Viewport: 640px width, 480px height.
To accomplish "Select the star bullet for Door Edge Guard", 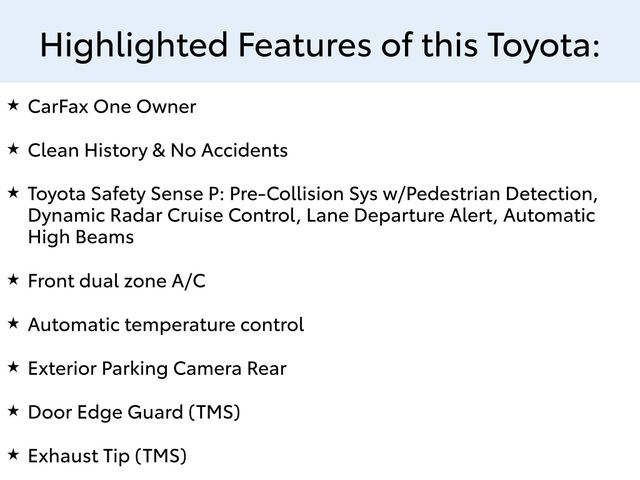I will (x=13, y=411).
